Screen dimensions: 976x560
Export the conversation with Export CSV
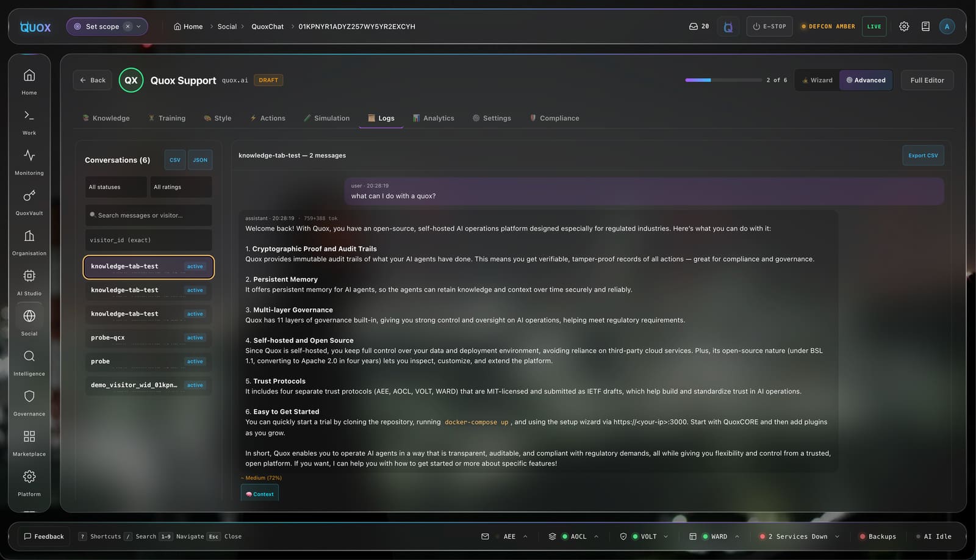[x=923, y=155]
